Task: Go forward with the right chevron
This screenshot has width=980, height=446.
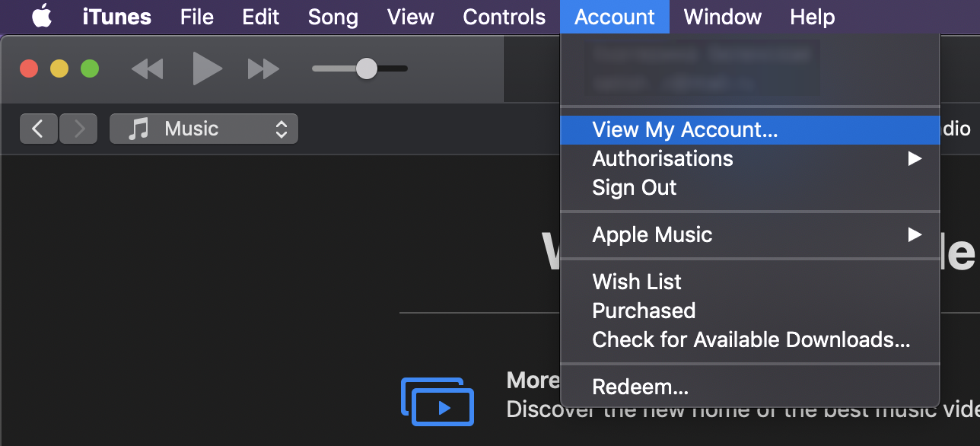Action: point(78,129)
